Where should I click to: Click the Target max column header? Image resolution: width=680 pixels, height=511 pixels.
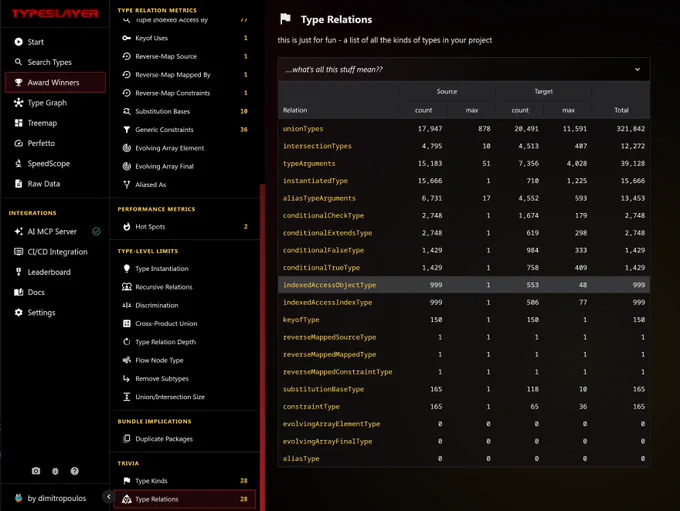point(568,110)
